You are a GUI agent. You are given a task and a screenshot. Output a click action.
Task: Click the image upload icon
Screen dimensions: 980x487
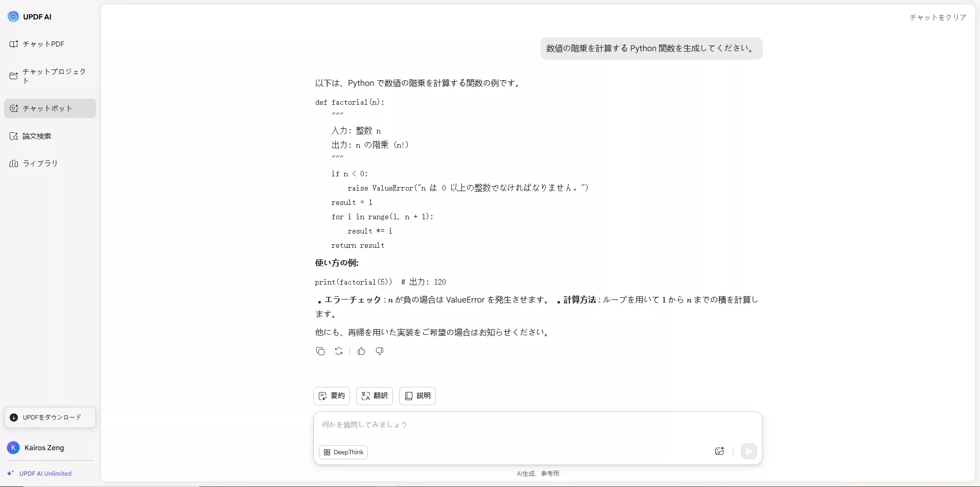[x=719, y=451]
